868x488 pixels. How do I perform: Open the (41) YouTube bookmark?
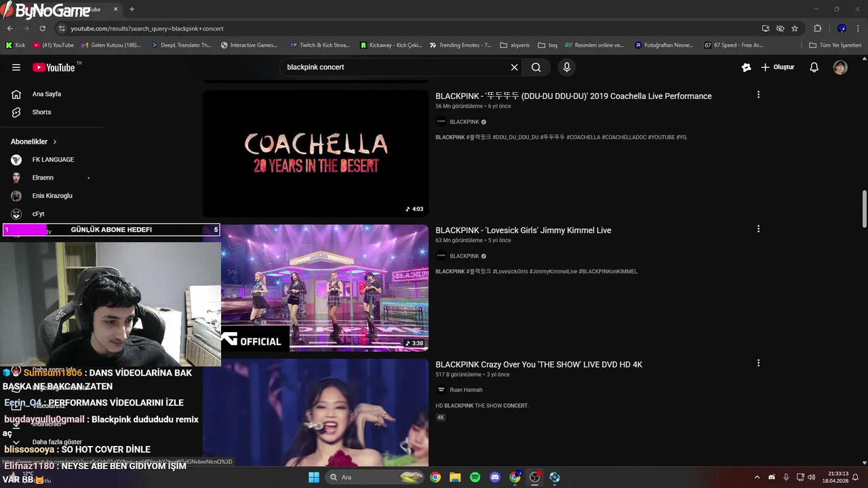pyautogui.click(x=54, y=45)
